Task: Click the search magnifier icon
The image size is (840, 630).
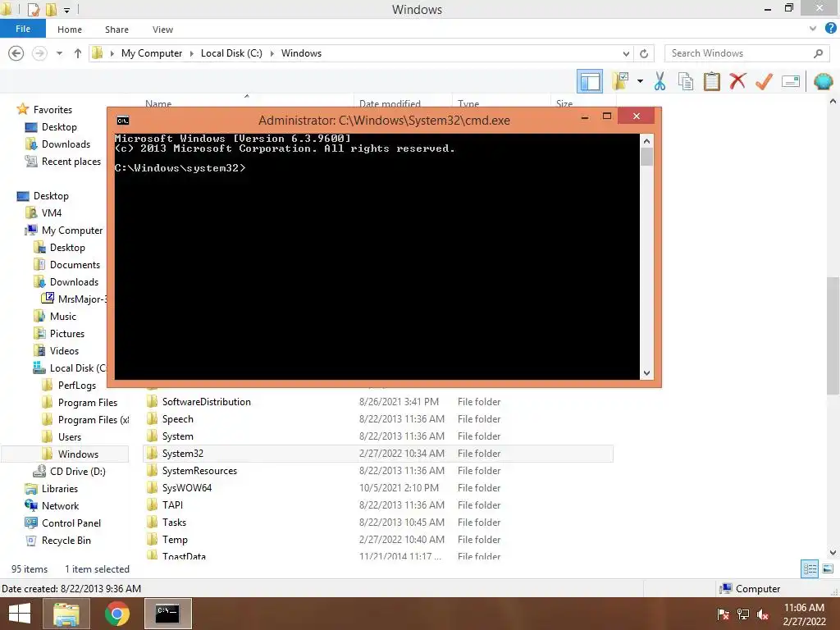Action: click(x=818, y=53)
